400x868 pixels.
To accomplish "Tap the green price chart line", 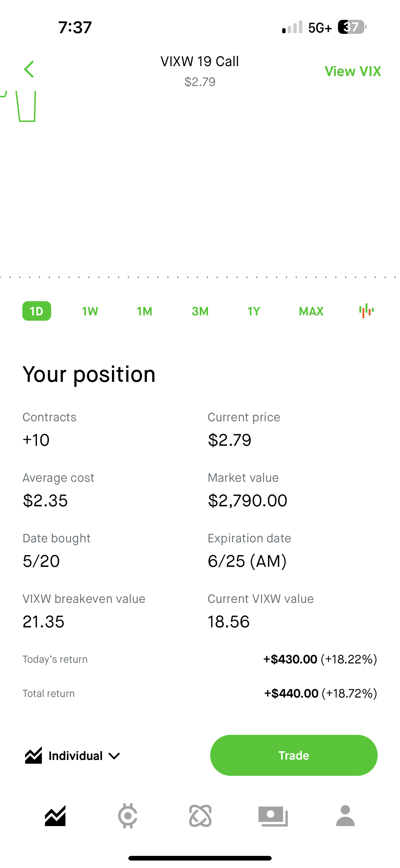I will (x=27, y=120).
